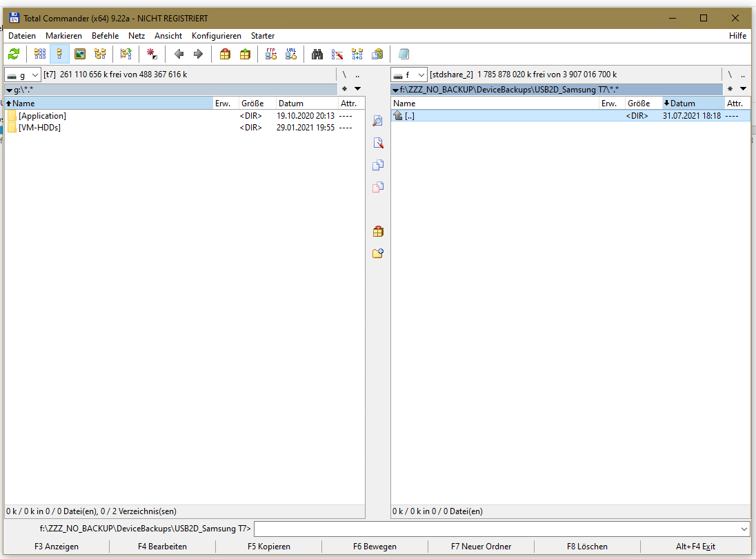Show the directory tree view icon
Viewport: 756px width, 559px height.
click(x=100, y=54)
